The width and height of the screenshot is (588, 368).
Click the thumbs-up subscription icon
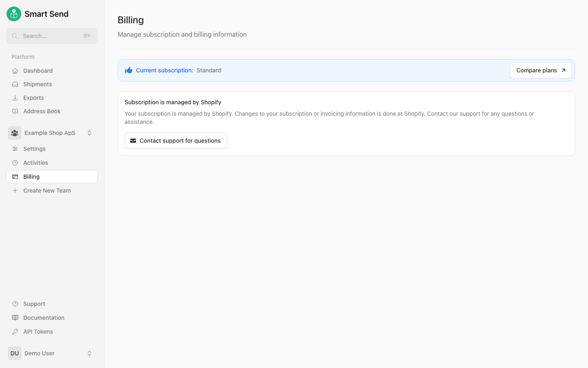click(x=129, y=70)
